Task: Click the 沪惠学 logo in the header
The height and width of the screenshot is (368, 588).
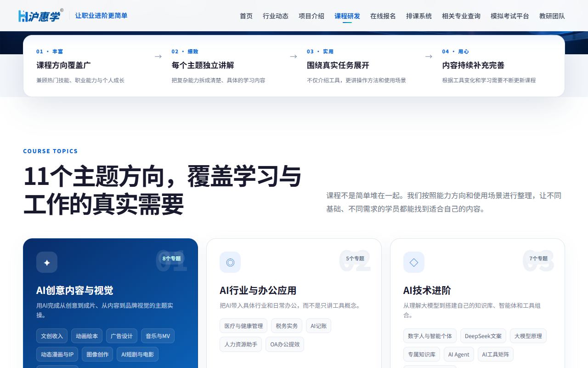Action: [40, 16]
